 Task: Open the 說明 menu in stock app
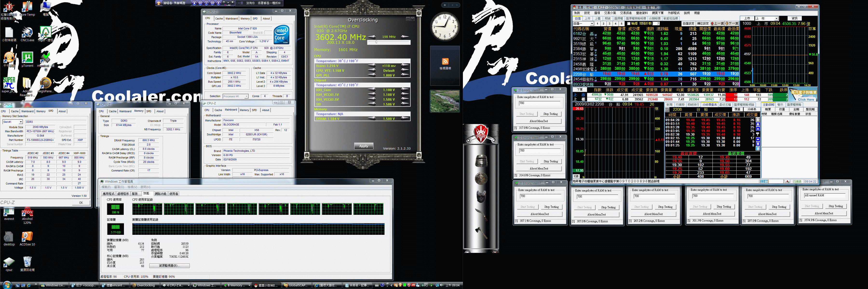[x=687, y=13]
